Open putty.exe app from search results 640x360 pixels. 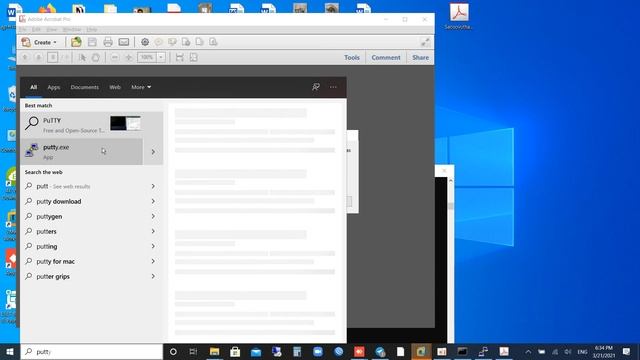click(82, 151)
